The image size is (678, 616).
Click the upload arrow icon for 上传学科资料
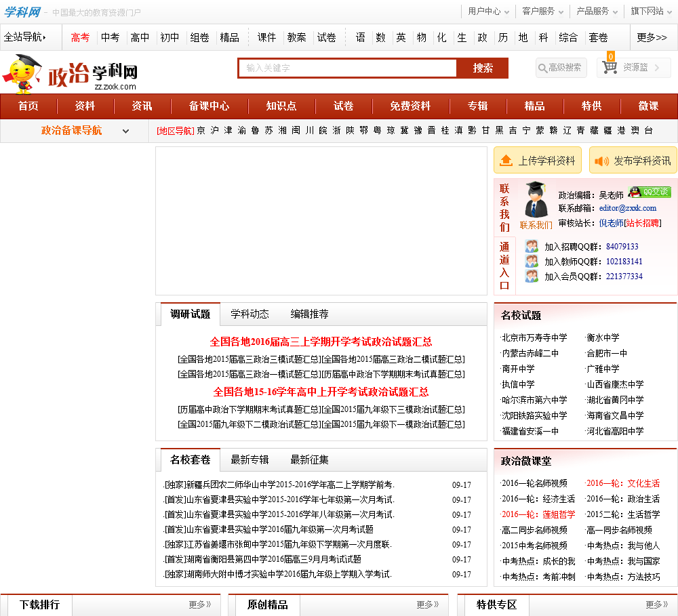click(506, 161)
